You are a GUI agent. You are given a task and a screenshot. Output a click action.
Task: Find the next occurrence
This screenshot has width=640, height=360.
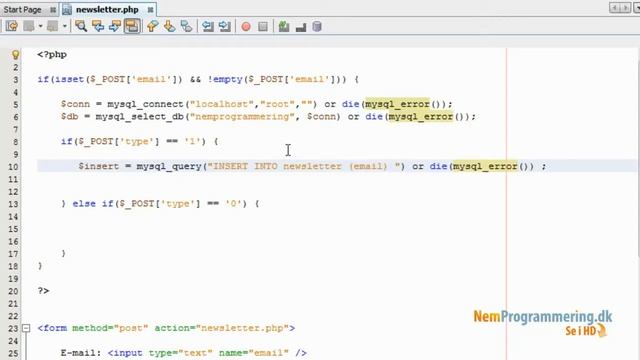pyautogui.click(x=115, y=27)
